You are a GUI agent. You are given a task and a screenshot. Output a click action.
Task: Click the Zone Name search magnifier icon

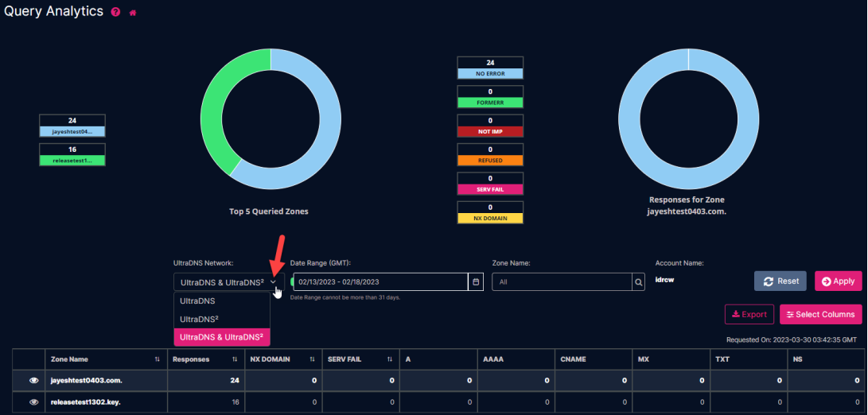(639, 282)
